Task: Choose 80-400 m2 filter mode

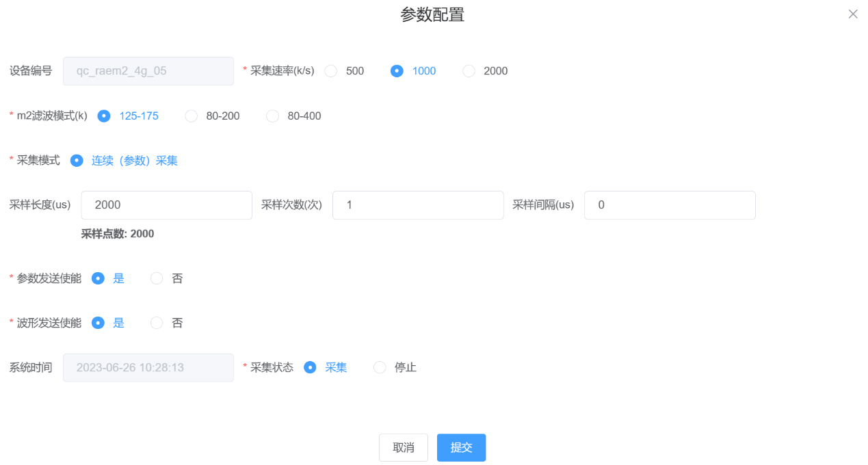Action: tap(293, 116)
